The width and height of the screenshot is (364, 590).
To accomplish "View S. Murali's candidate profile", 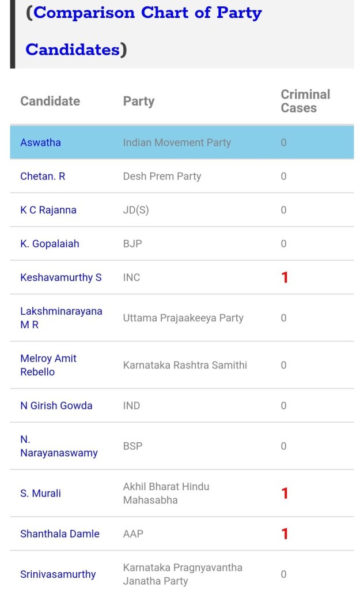I will click(40, 494).
